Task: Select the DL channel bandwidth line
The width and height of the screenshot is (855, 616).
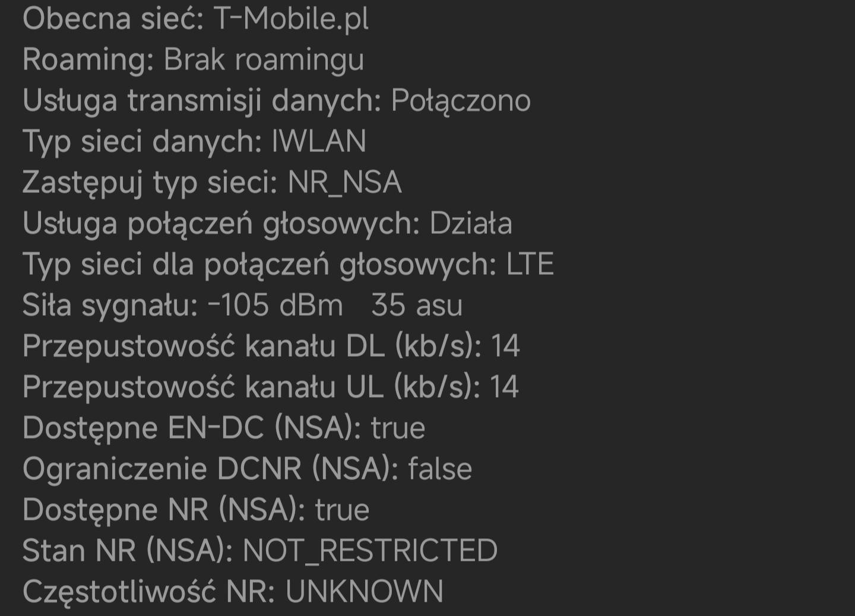Action: coord(271,347)
